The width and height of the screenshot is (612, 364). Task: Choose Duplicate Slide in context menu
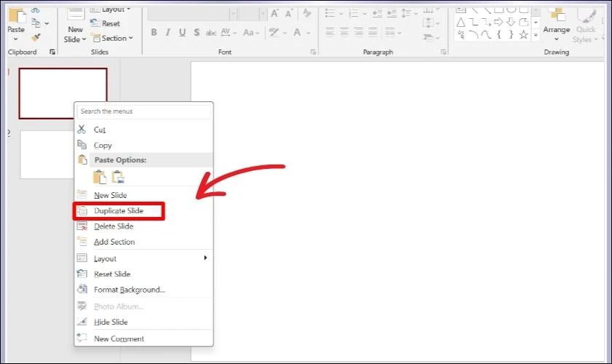[x=119, y=210]
